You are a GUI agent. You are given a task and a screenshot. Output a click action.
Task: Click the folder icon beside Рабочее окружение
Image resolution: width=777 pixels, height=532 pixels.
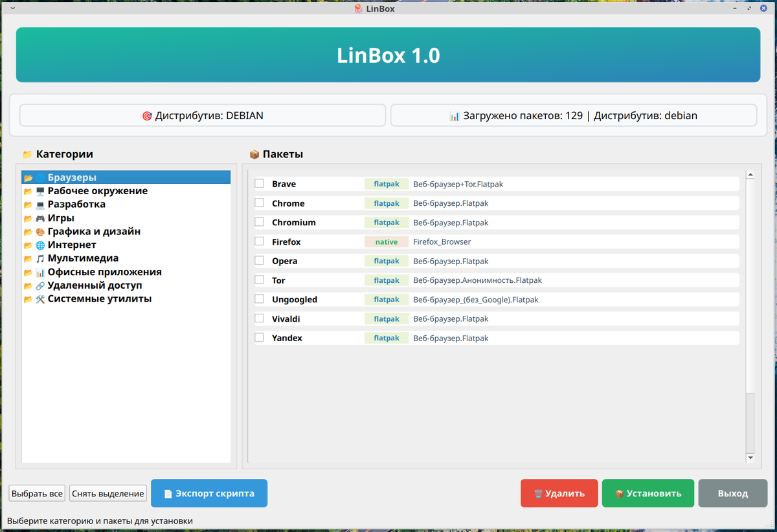28,191
